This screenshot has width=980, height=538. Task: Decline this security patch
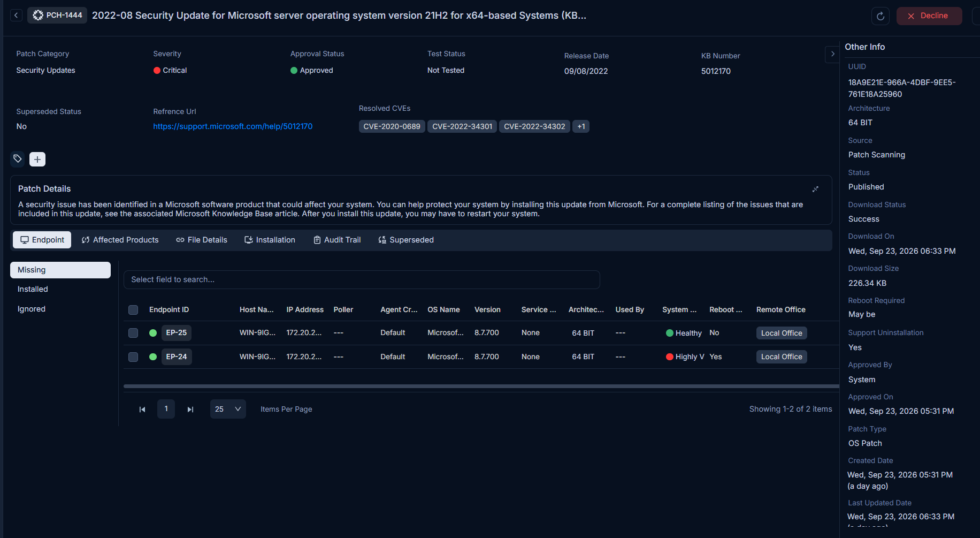point(929,16)
